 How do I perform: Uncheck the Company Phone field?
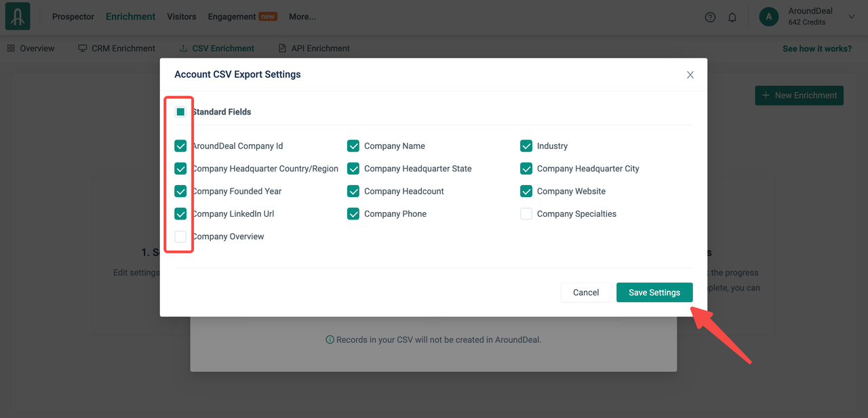coord(353,214)
